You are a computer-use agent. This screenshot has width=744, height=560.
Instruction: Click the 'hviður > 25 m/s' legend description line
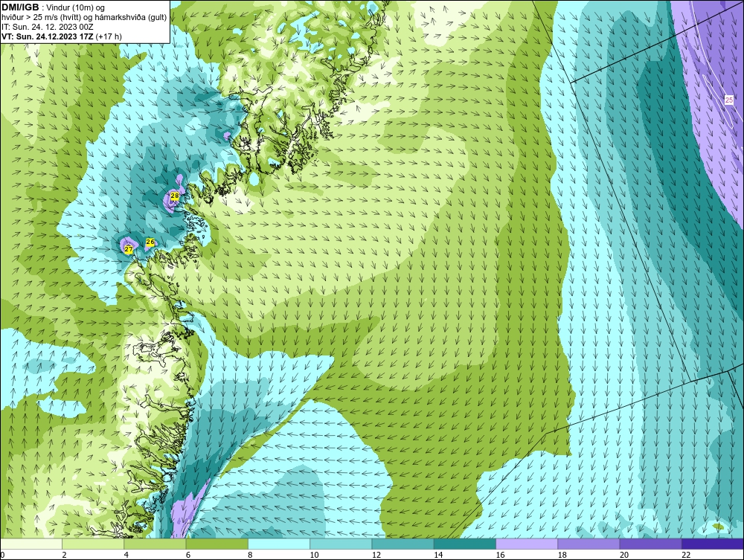tap(84, 17)
